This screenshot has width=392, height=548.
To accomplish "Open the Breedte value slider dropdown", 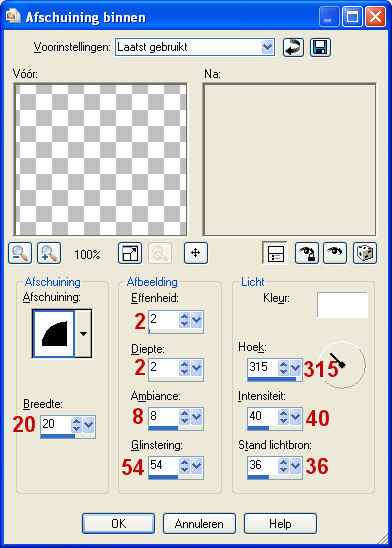I will pos(88,425).
